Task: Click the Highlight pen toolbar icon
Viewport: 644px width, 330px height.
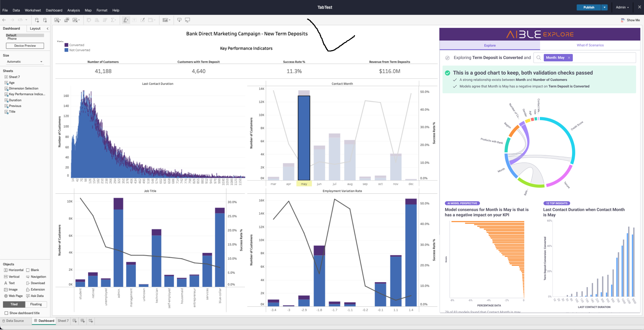Action: tap(126, 20)
